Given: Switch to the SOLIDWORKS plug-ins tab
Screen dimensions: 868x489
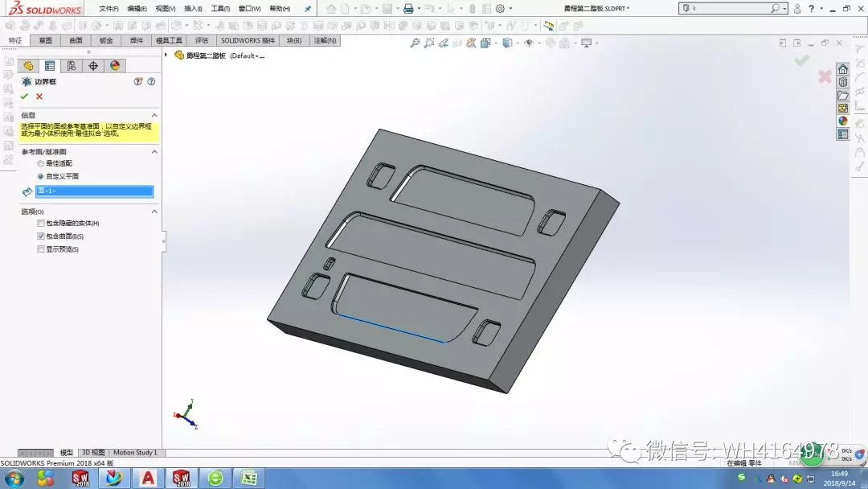Looking at the screenshot, I should [x=248, y=40].
